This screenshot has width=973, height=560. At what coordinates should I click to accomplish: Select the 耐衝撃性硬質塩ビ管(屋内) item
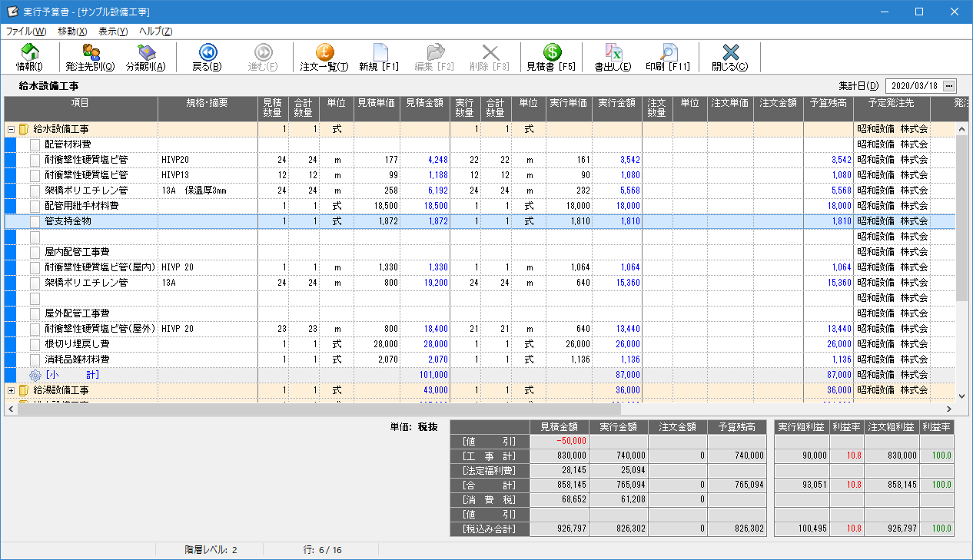(100, 267)
